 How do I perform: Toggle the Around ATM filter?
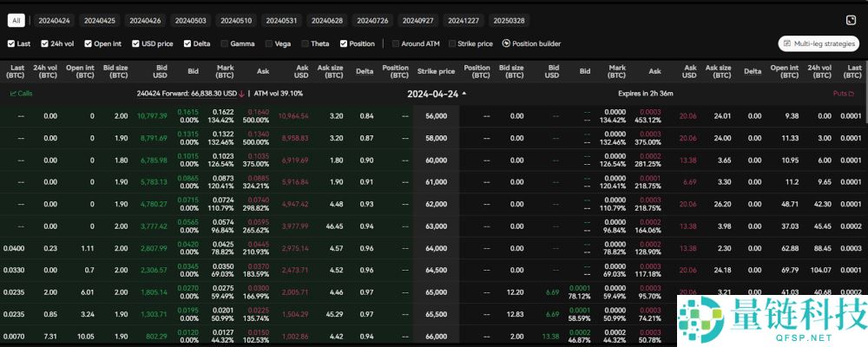(x=396, y=43)
